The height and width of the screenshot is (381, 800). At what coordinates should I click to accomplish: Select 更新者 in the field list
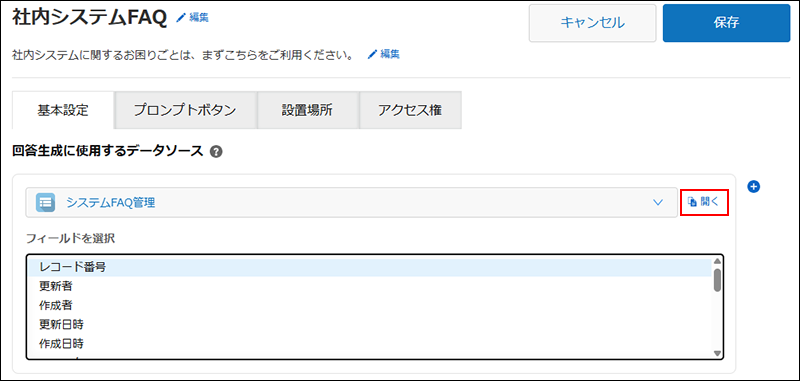coord(370,286)
